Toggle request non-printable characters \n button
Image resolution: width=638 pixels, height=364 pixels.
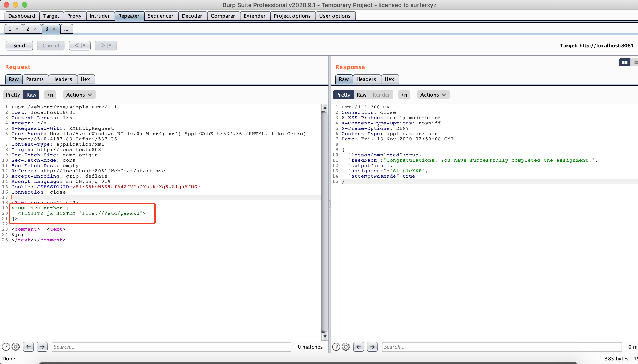(x=50, y=95)
